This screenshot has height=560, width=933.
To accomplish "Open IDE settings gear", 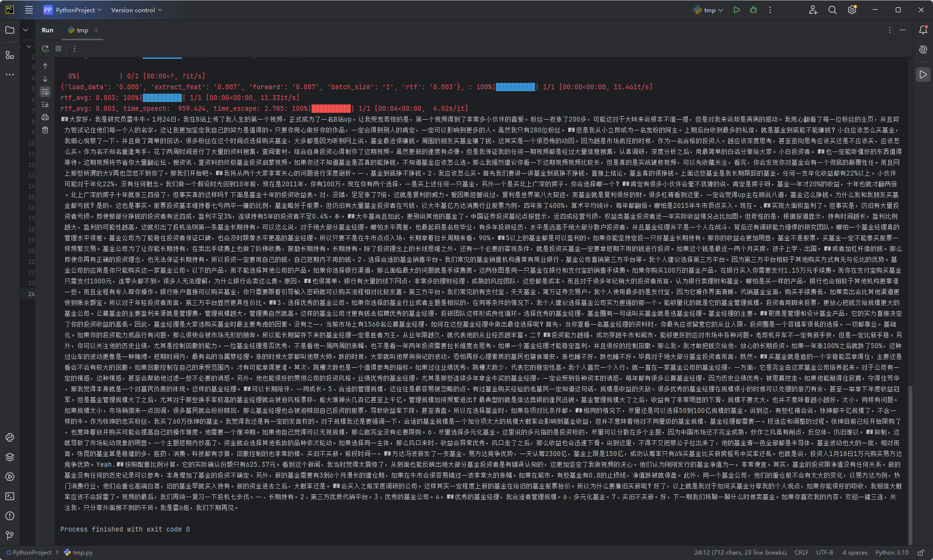I will (852, 10).
